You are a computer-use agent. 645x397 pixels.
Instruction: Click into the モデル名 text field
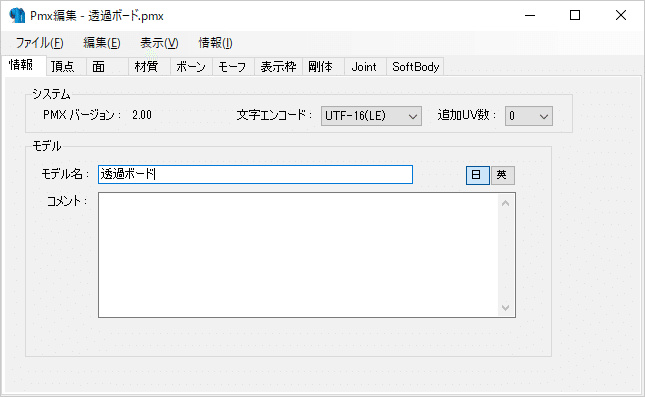tap(255, 174)
